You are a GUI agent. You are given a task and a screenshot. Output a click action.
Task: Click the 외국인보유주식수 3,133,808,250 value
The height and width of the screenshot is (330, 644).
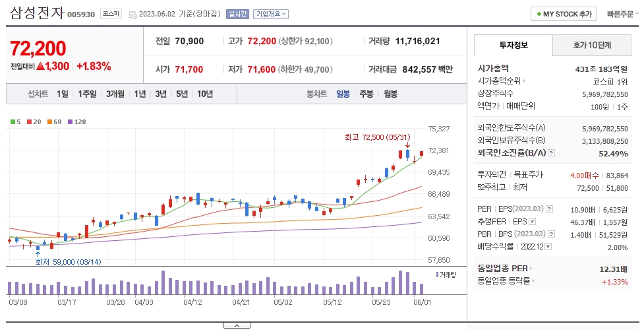(x=605, y=141)
